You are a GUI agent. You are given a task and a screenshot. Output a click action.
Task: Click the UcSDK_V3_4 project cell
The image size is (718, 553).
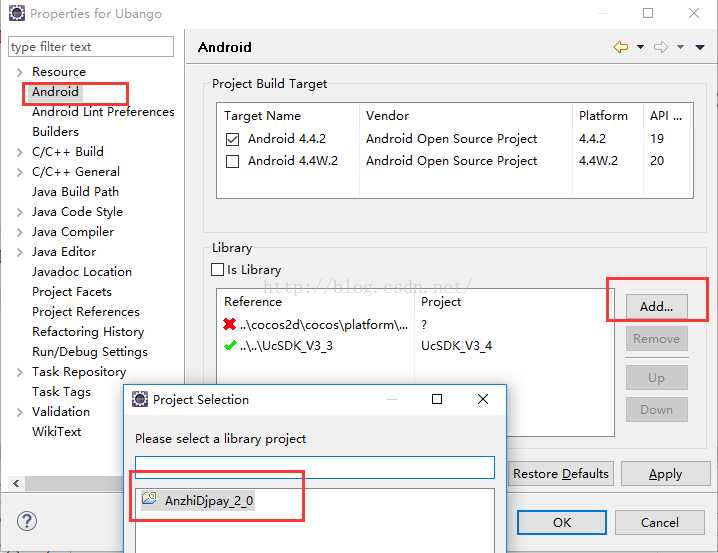(x=457, y=346)
